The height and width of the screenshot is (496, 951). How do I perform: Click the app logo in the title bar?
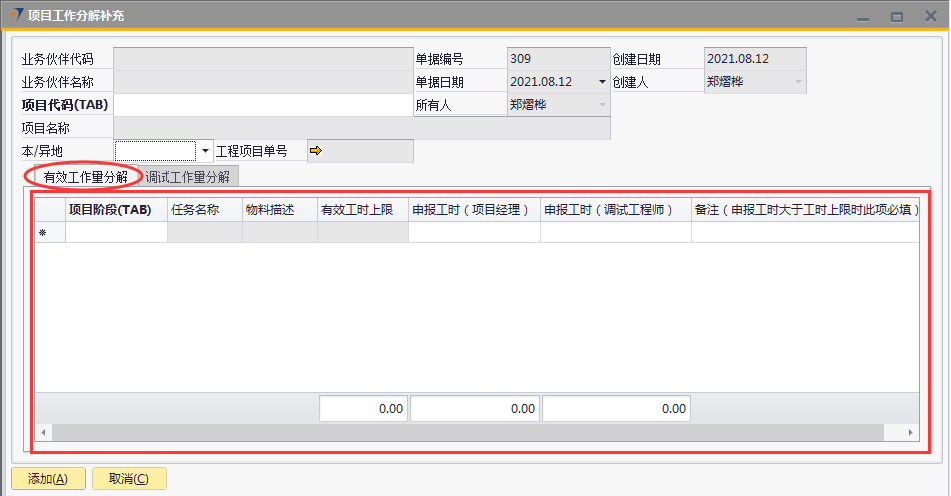(16, 16)
